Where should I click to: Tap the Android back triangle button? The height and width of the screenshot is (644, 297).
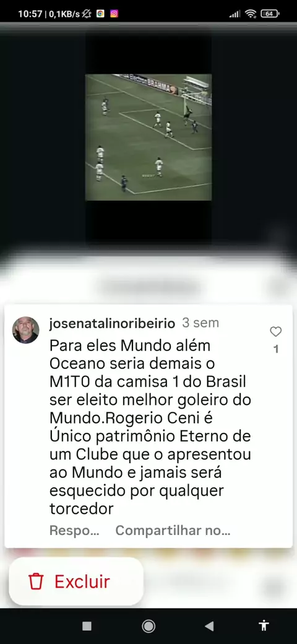pos(209,625)
